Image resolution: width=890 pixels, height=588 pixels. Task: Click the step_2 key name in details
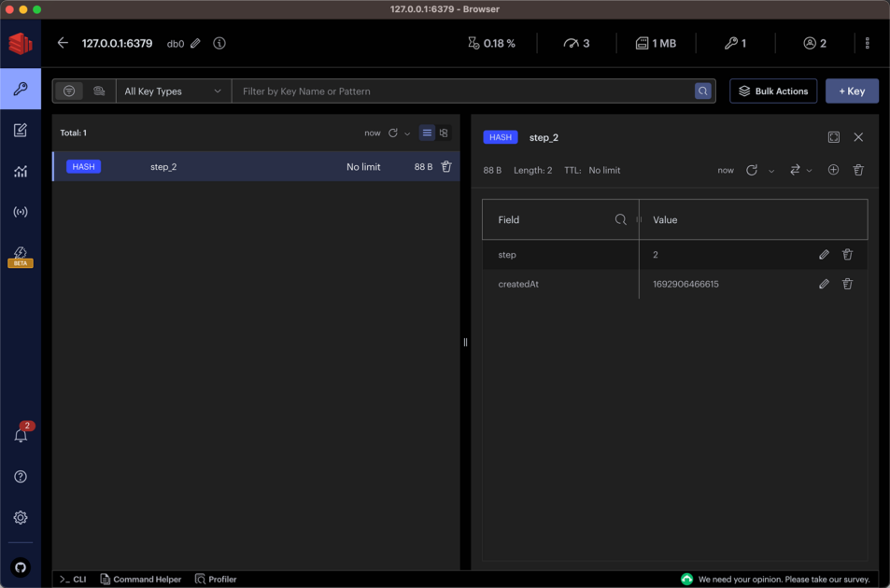click(x=544, y=137)
